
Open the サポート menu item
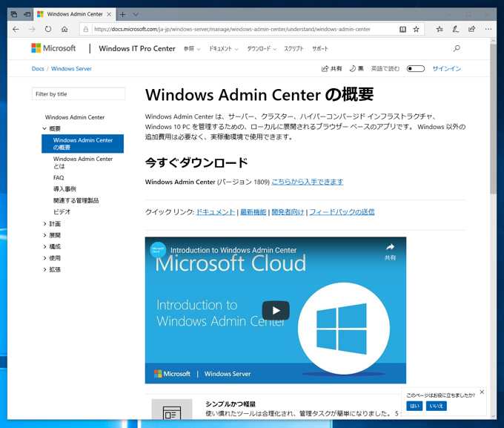pyautogui.click(x=320, y=49)
